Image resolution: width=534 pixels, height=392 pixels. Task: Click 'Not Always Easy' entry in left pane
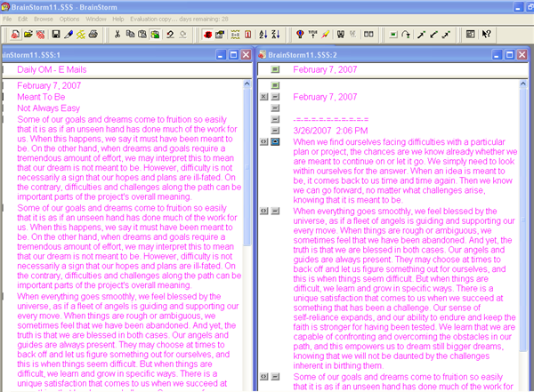tap(48, 108)
